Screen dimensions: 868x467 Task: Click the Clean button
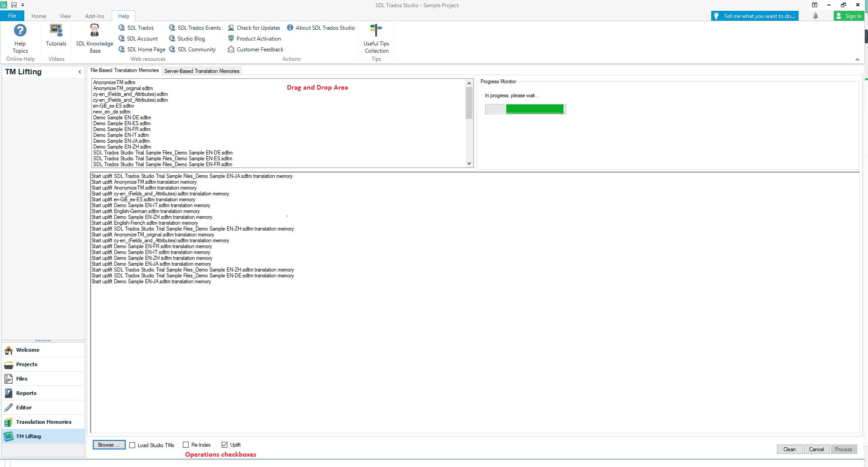point(790,449)
